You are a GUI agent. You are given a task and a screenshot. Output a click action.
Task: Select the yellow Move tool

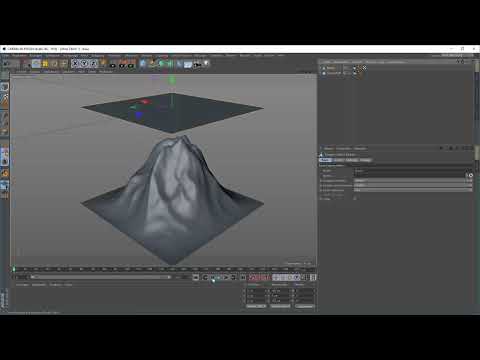click(45, 64)
